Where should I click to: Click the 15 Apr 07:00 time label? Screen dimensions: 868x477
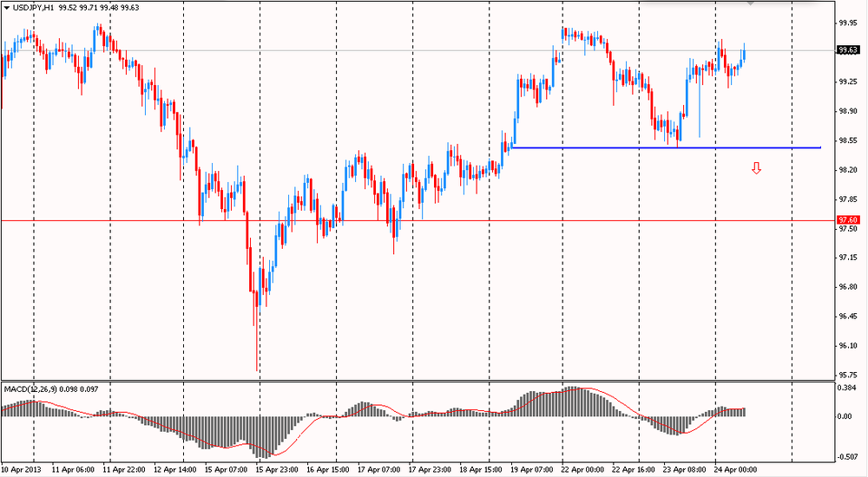(226, 470)
